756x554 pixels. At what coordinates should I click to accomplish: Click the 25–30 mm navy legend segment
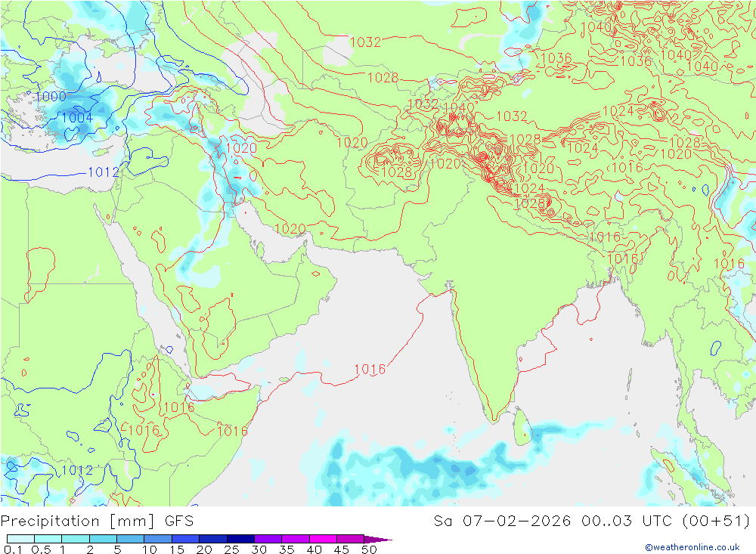pos(240,539)
